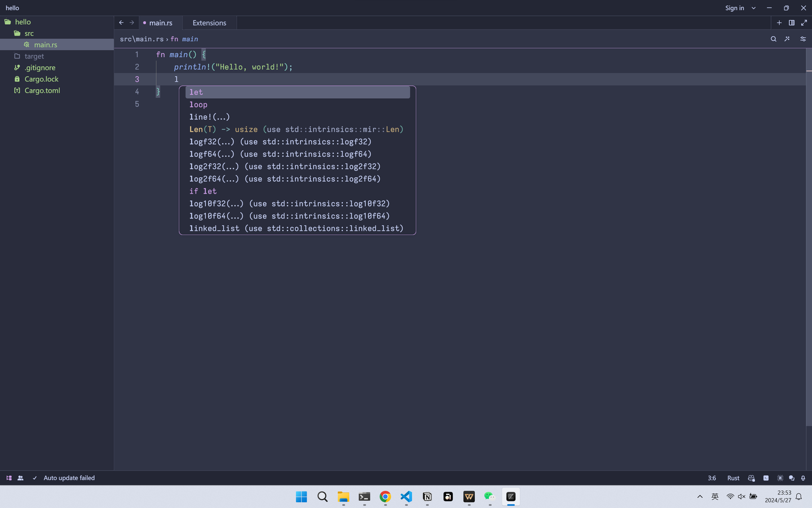Collapse the src folder
Image resolution: width=812 pixels, height=508 pixels.
pos(29,33)
